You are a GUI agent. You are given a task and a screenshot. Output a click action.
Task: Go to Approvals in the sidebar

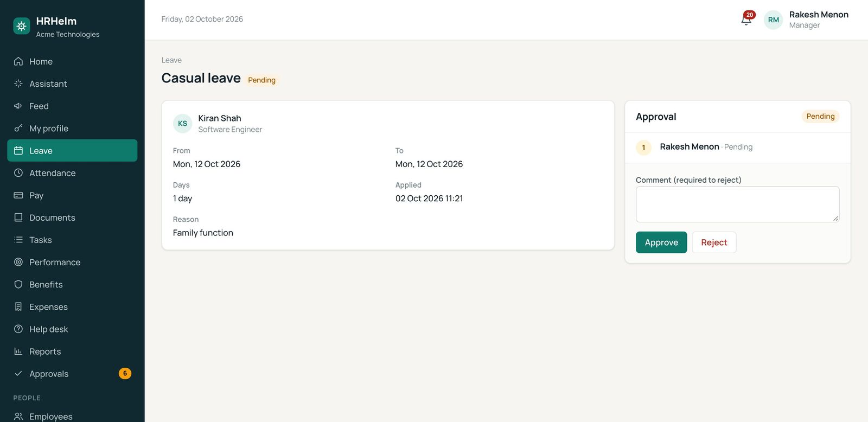coord(72,374)
